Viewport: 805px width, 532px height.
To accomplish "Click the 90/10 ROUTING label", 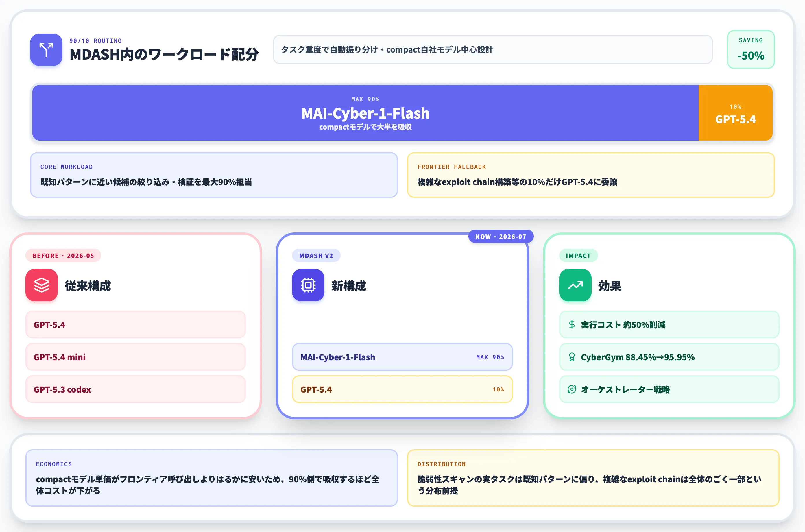I will [x=95, y=41].
